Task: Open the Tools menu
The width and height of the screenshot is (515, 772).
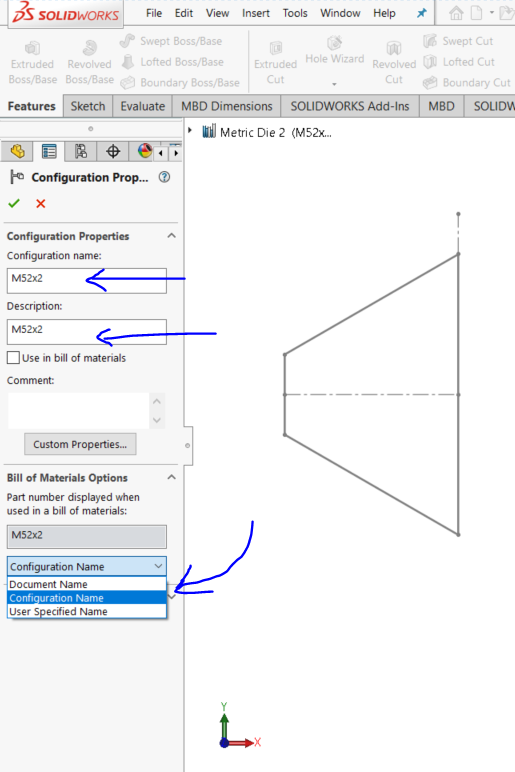Action: pos(295,13)
